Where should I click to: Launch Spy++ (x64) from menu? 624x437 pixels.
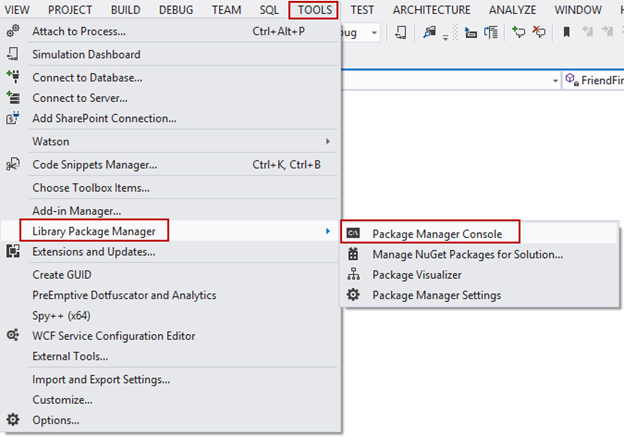171,316
